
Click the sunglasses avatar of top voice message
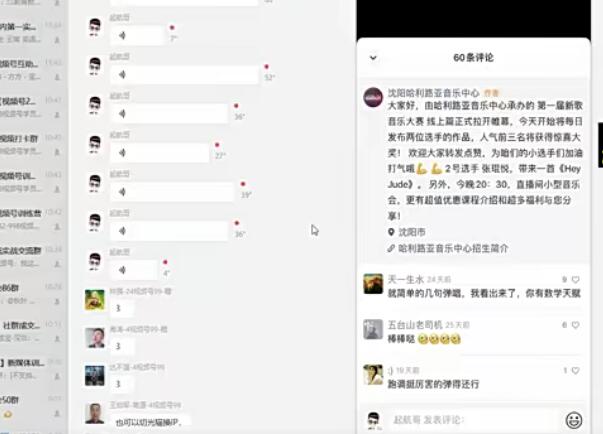click(x=95, y=28)
